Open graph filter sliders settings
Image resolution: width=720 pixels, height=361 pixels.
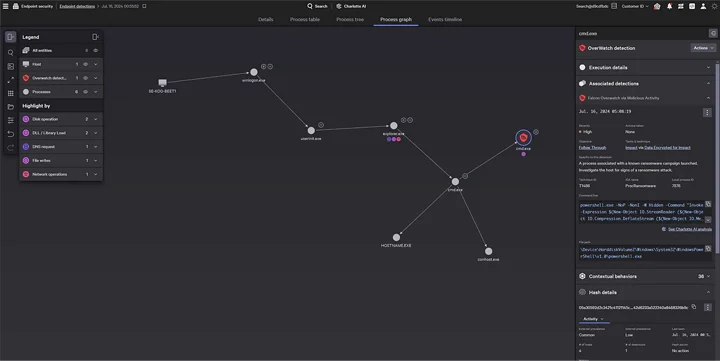(11, 120)
